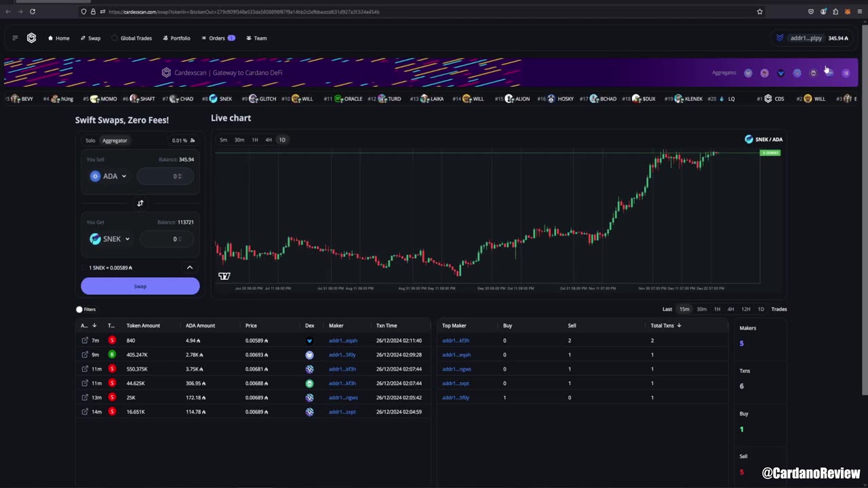
Task: Select the 1H chart interval
Action: (x=255, y=140)
